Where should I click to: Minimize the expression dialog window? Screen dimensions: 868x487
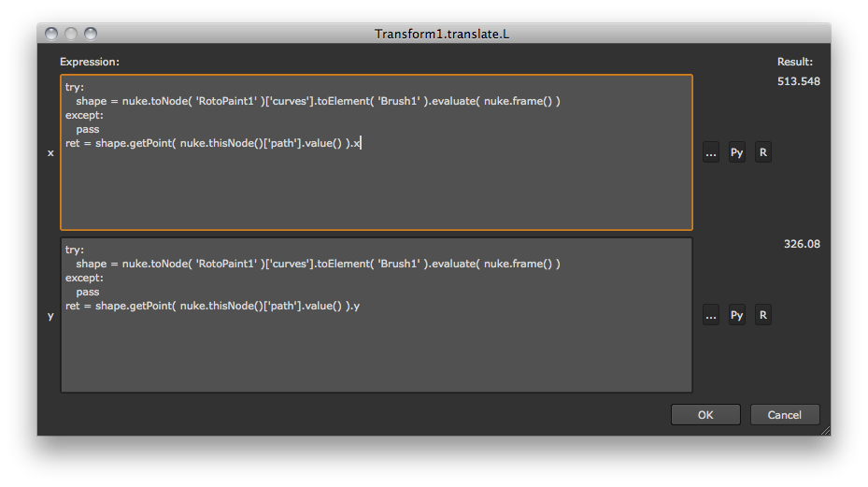pyautogui.click(x=71, y=34)
